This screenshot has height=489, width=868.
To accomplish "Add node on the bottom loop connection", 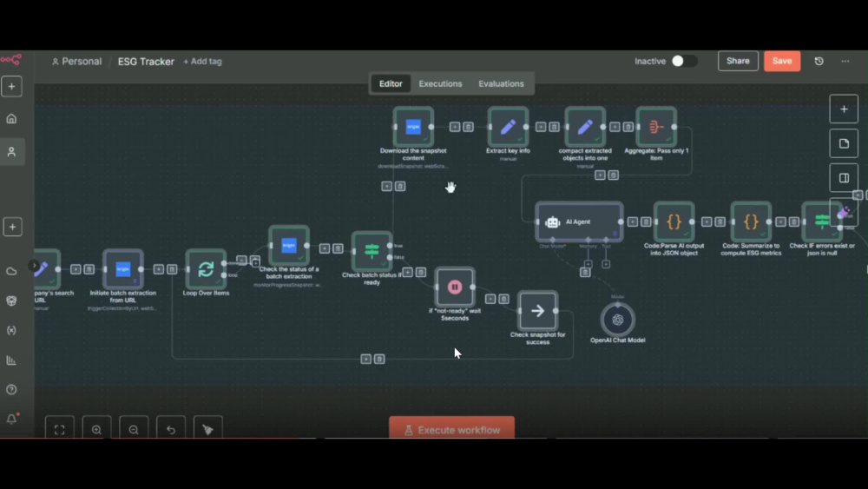I will (366, 359).
